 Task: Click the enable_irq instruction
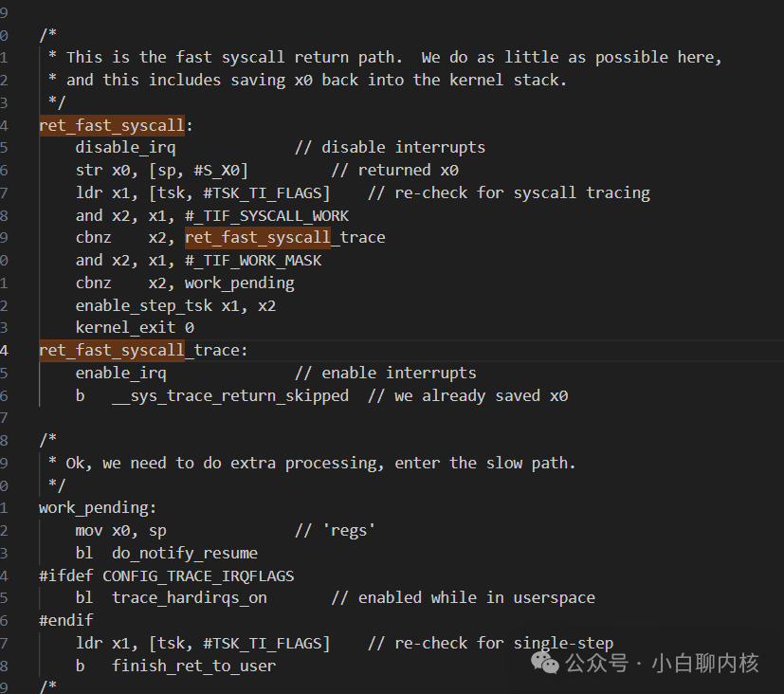[121, 373]
